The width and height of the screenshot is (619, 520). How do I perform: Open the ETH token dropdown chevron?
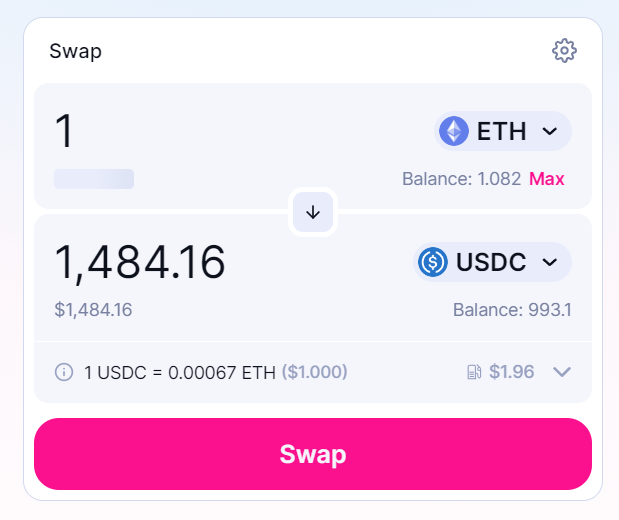[549, 131]
